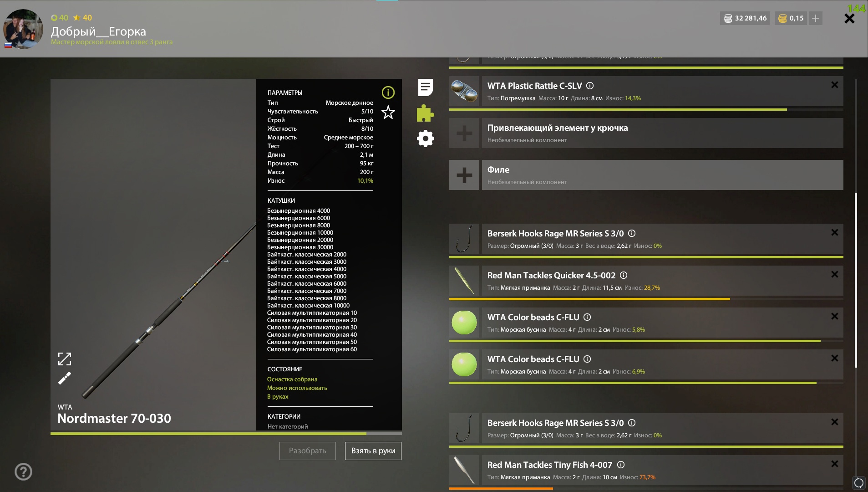This screenshot has width=868, height=492.
Task: Remove second Berserk Hooks Rage 3/0
Action: pos(835,422)
